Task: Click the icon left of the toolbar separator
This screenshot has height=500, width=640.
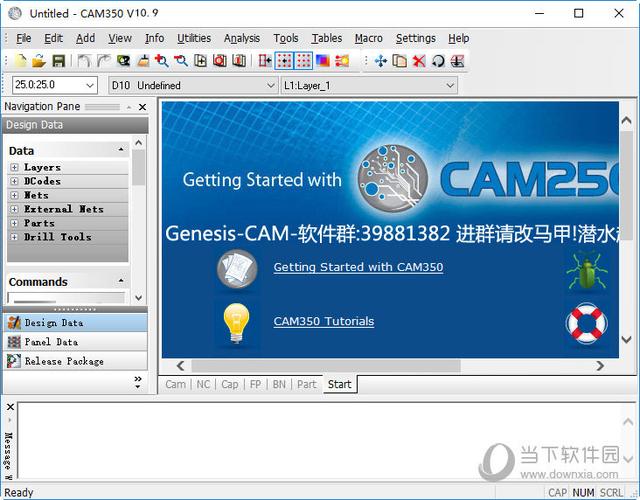Action: click(239, 61)
